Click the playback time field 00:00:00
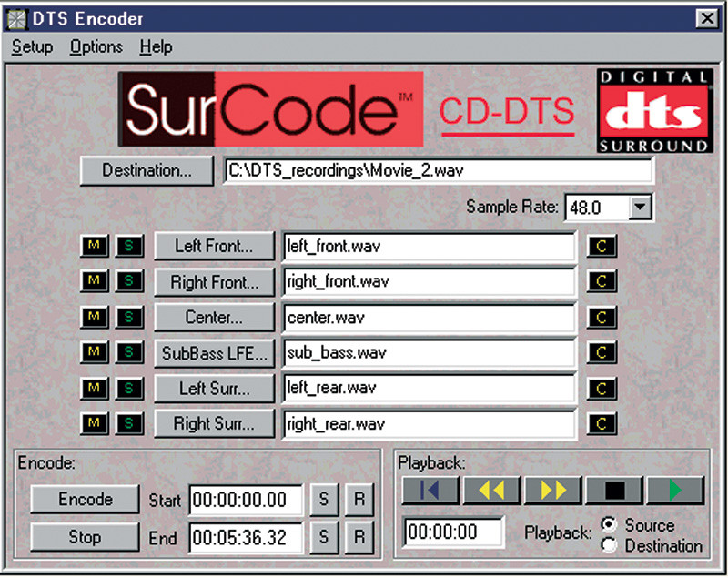 452,532
